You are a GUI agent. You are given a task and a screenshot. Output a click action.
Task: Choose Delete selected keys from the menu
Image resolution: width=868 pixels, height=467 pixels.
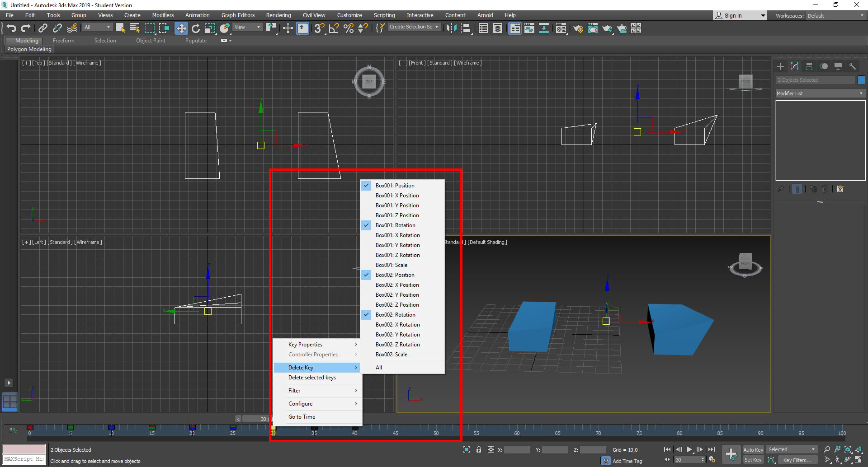pyautogui.click(x=312, y=378)
